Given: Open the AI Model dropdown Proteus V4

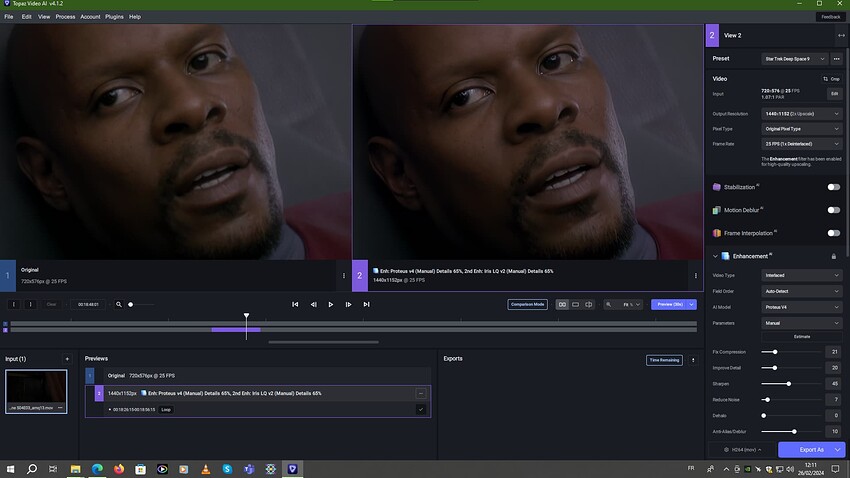Looking at the screenshot, I should click(x=802, y=307).
